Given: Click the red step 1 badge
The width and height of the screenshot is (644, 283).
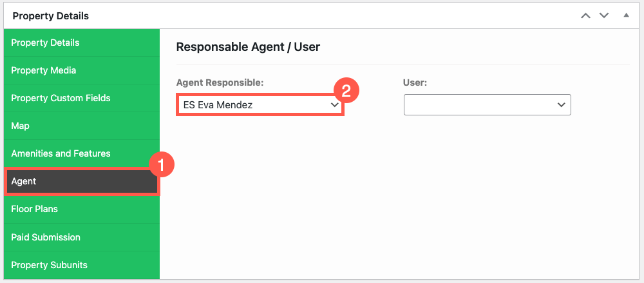Looking at the screenshot, I should point(161,166).
